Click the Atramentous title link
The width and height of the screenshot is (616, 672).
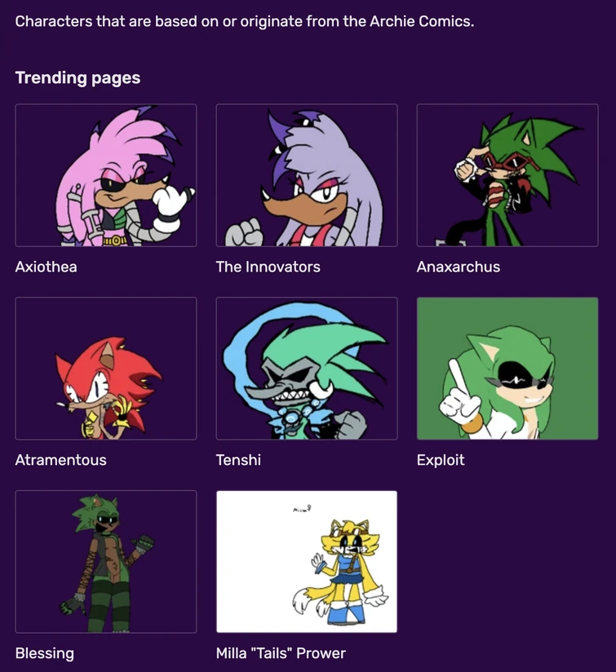60,460
